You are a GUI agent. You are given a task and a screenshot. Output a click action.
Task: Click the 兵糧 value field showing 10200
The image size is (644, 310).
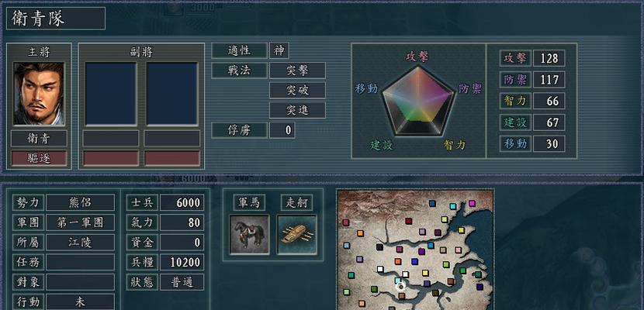pyautogui.click(x=182, y=263)
